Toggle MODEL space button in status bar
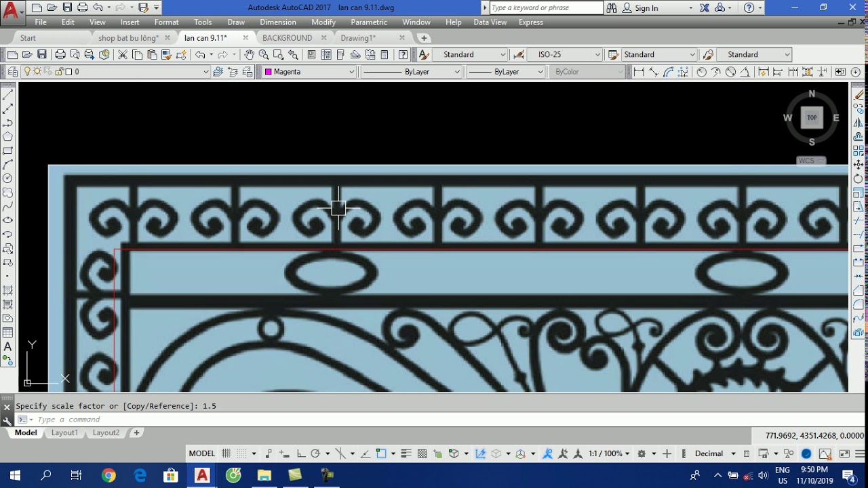The width and height of the screenshot is (868, 488). tap(201, 453)
